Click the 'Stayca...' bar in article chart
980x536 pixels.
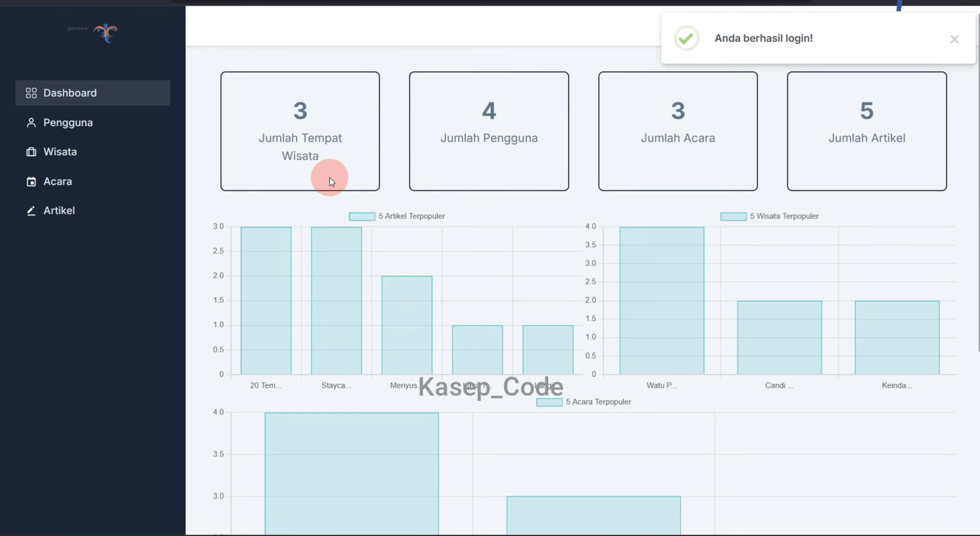[x=337, y=301]
